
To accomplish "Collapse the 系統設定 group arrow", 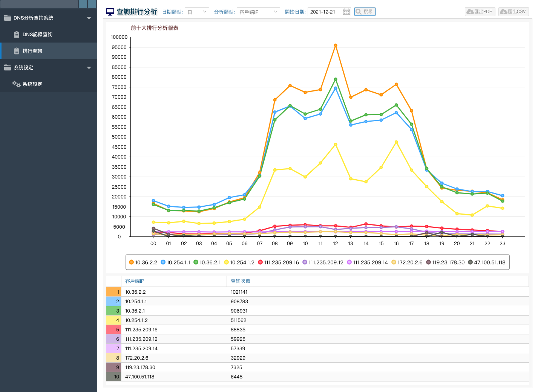I will coord(89,68).
